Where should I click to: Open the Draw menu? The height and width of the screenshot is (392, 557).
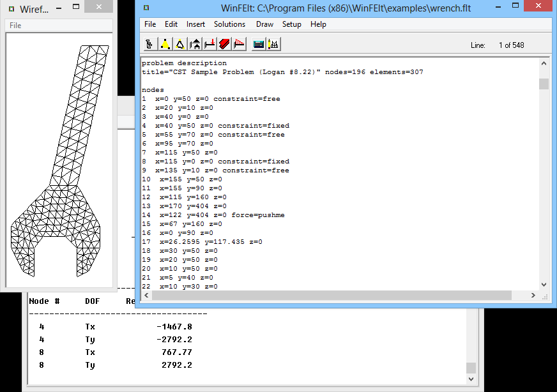pos(264,24)
